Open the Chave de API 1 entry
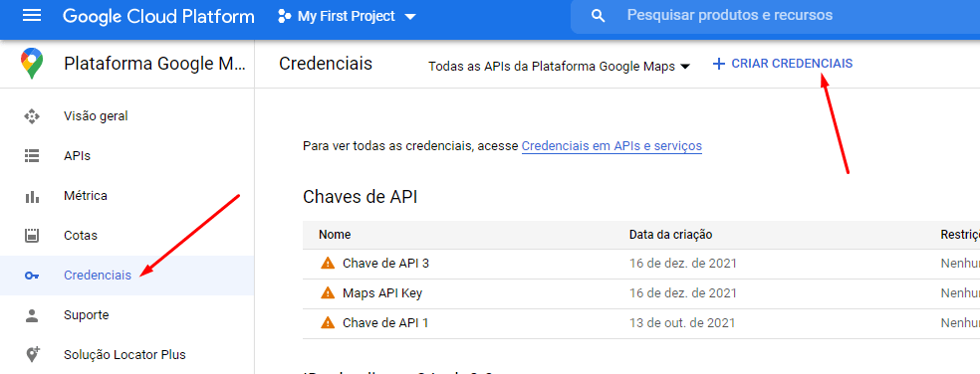980x374 pixels. click(x=385, y=323)
